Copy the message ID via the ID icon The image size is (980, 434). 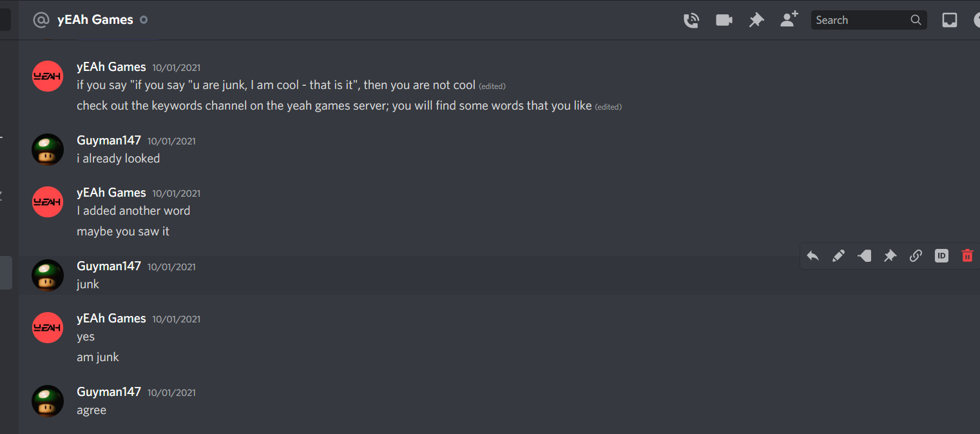point(941,256)
